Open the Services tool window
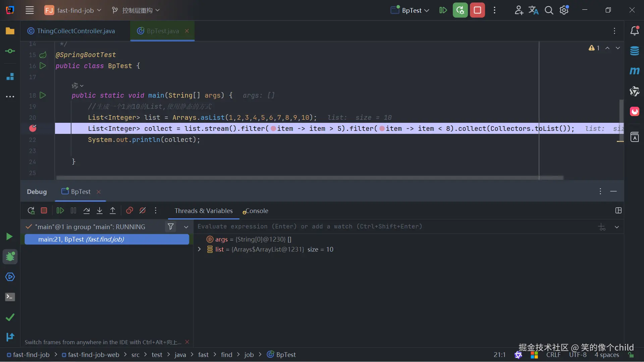Screen dimensions: 644x362 (x=10, y=277)
